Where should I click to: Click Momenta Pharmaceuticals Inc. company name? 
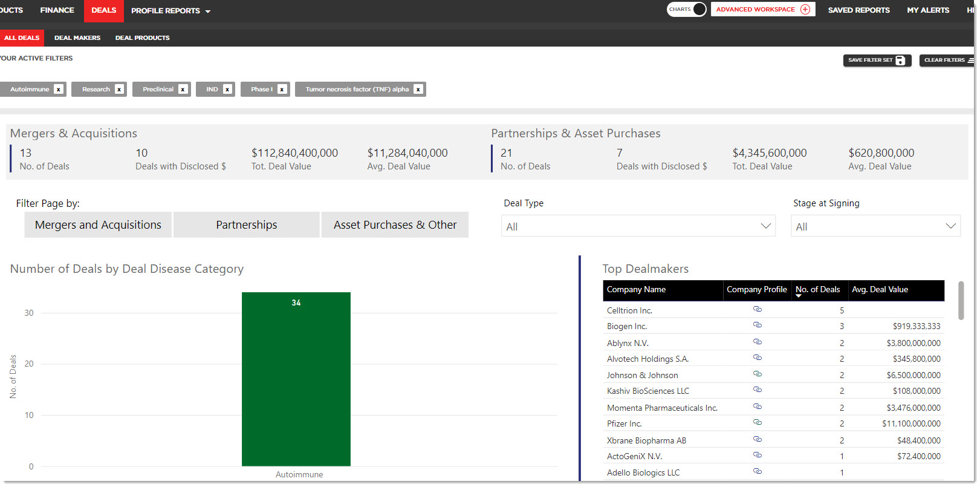point(662,408)
